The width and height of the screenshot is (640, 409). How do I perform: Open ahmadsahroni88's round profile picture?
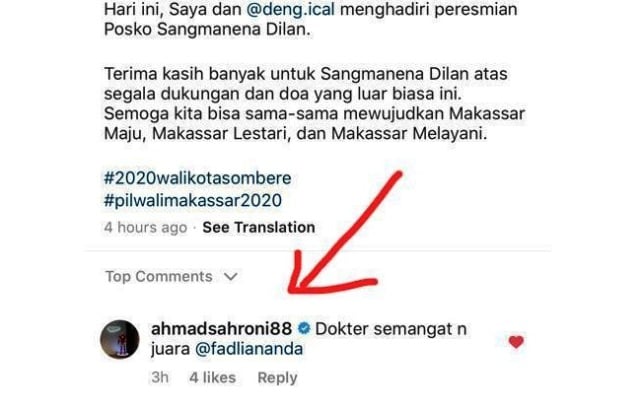point(120,339)
